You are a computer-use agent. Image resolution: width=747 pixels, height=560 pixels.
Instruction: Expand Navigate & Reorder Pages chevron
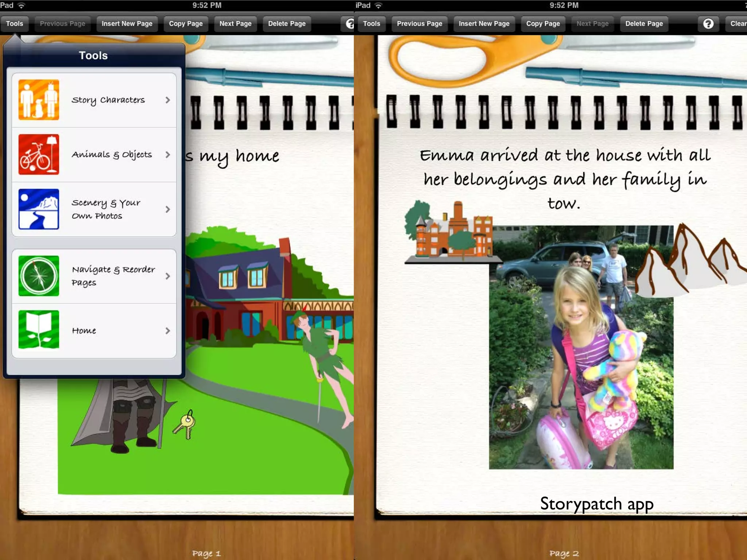(167, 276)
